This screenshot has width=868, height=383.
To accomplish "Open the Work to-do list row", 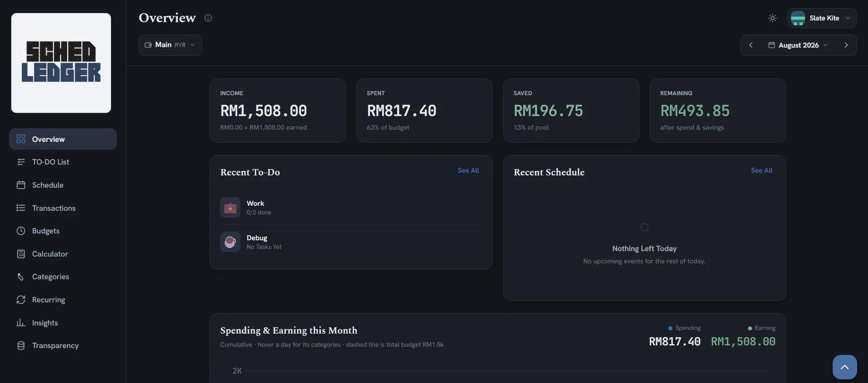I will [x=351, y=208].
